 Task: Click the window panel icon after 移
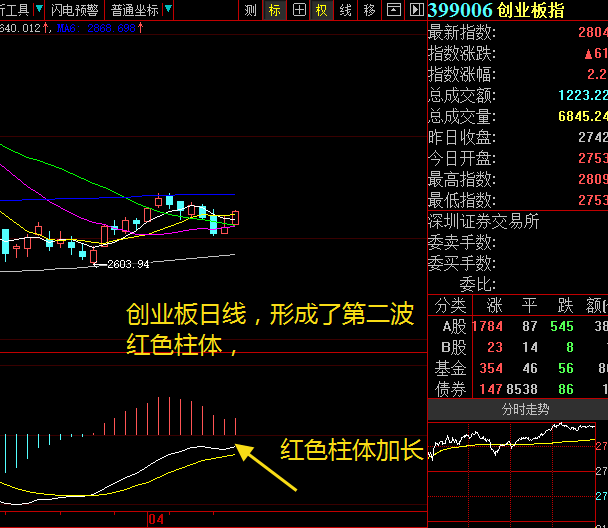394,10
